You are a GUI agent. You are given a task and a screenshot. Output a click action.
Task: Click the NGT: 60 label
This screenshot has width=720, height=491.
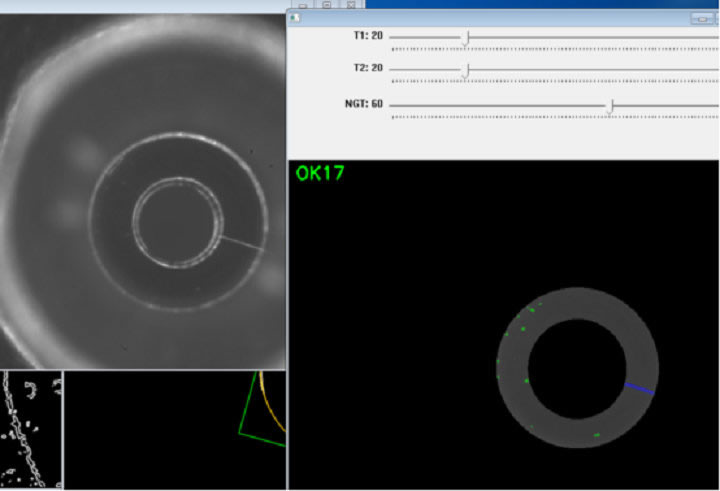pos(365,103)
